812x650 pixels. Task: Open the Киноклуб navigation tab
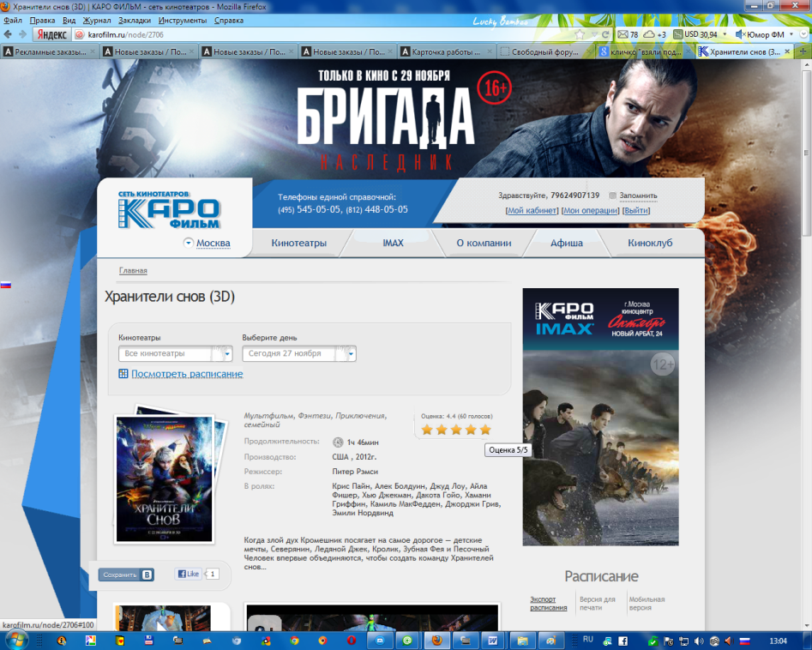click(x=650, y=243)
